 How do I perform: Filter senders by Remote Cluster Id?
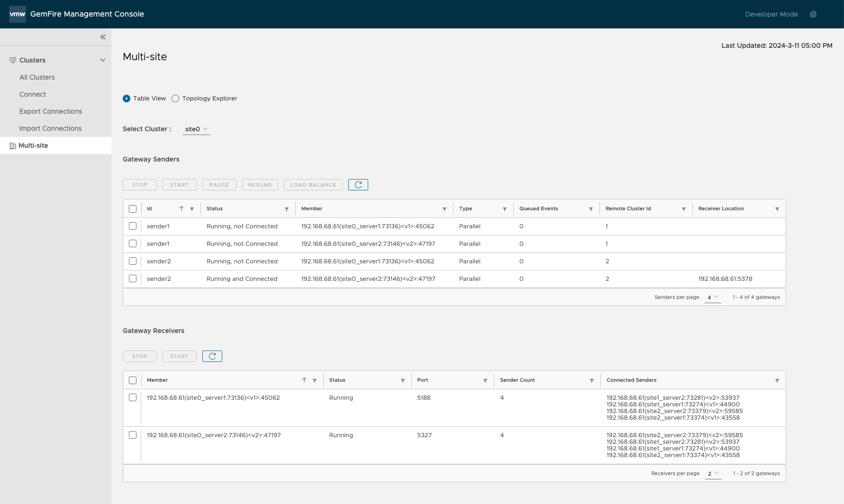coord(684,209)
